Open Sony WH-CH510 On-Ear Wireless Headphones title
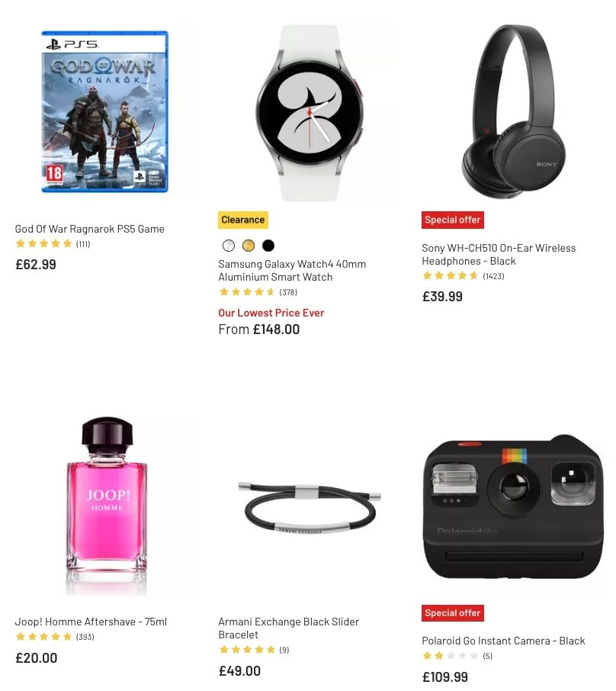 pos(499,254)
